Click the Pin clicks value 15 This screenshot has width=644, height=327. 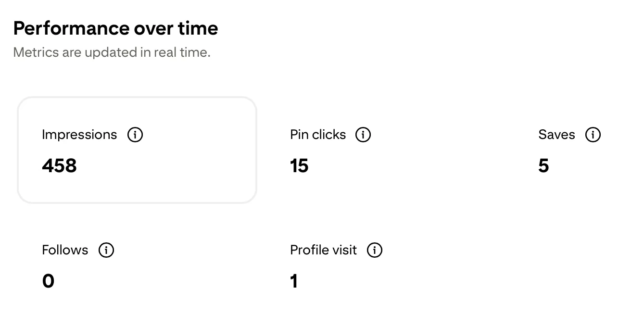coord(299,166)
